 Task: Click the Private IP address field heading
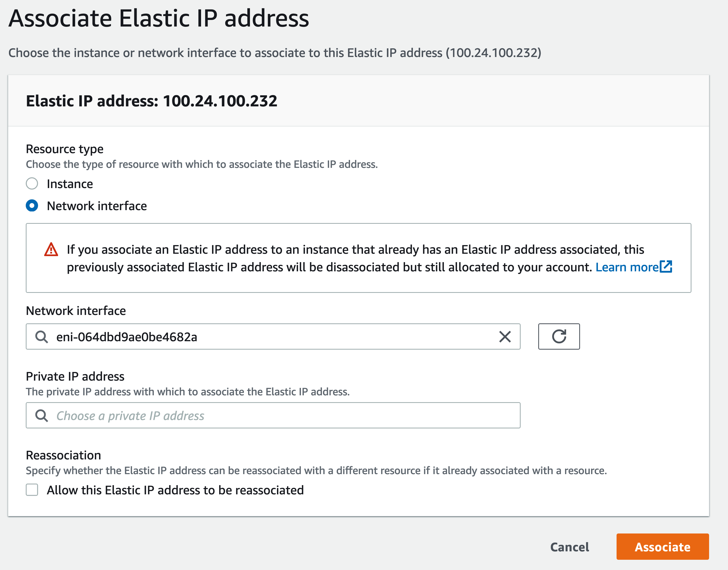coord(75,376)
